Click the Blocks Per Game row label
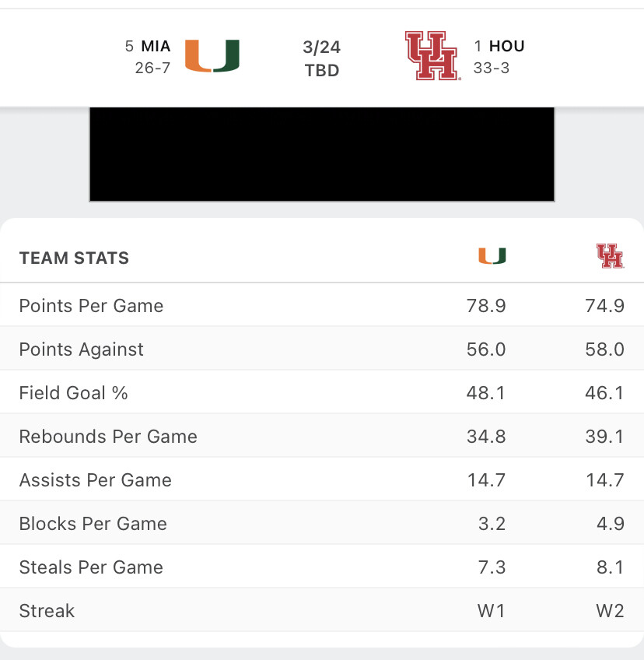 pyautogui.click(x=93, y=524)
